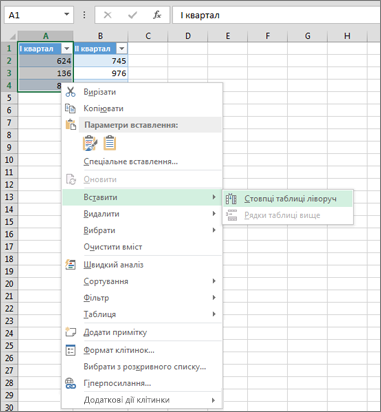Expand Додаткові дії клітинки submenu arrow
Image resolution: width=381 pixels, height=412 pixels.
coord(214,400)
